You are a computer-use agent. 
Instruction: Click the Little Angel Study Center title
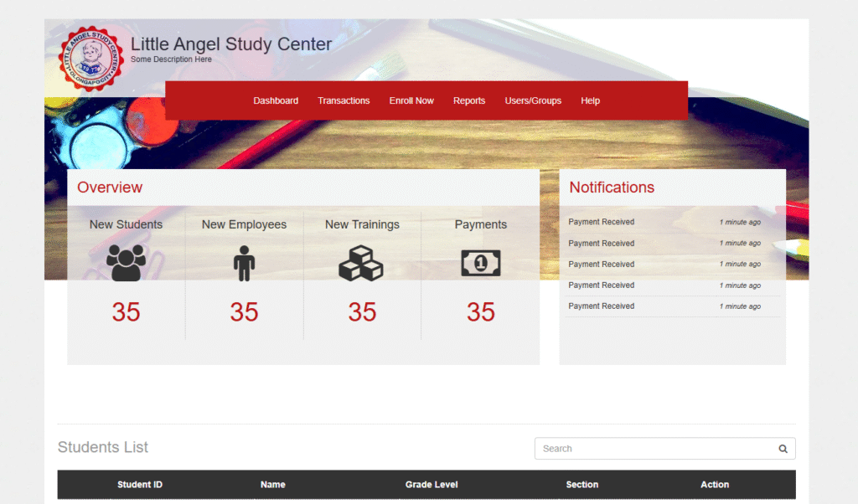click(x=231, y=44)
